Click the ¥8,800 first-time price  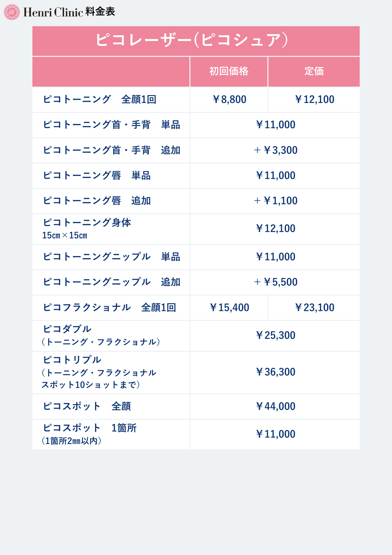pos(229,99)
